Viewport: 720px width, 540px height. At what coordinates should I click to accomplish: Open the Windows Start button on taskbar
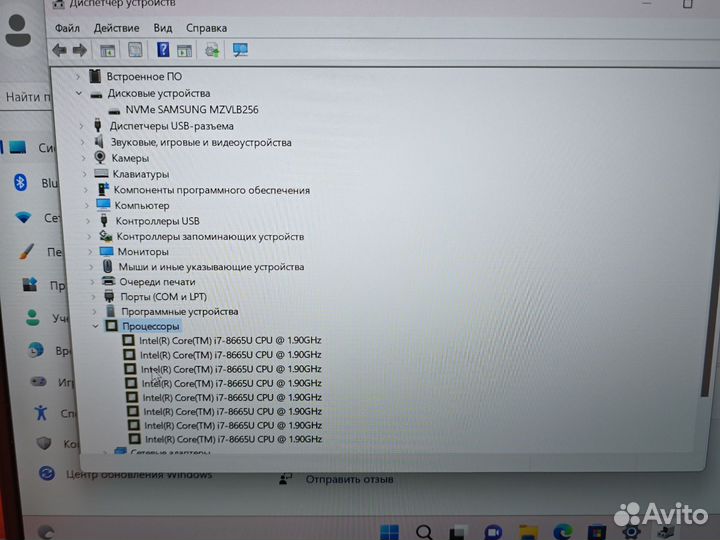(390, 532)
